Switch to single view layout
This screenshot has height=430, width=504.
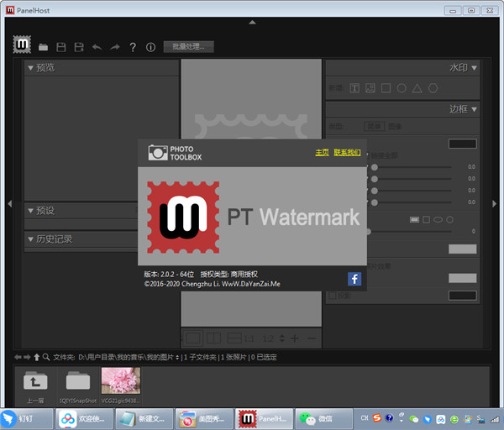[193, 338]
